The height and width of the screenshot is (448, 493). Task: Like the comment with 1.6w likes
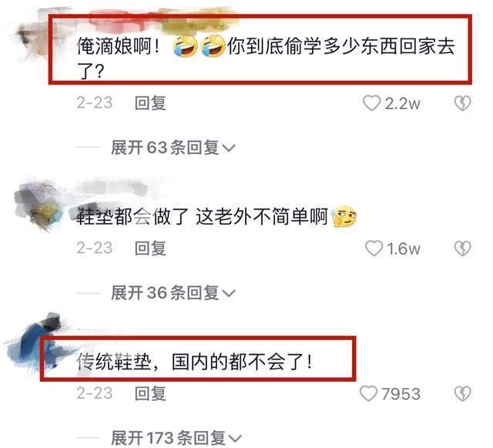[374, 248]
